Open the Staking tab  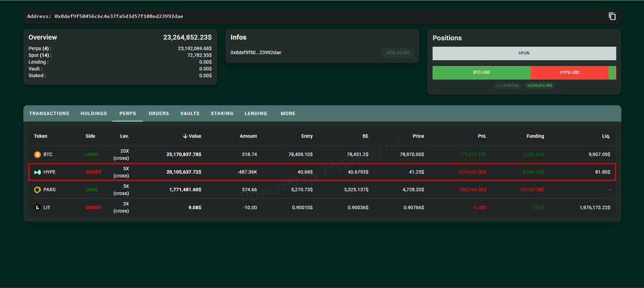tap(222, 113)
